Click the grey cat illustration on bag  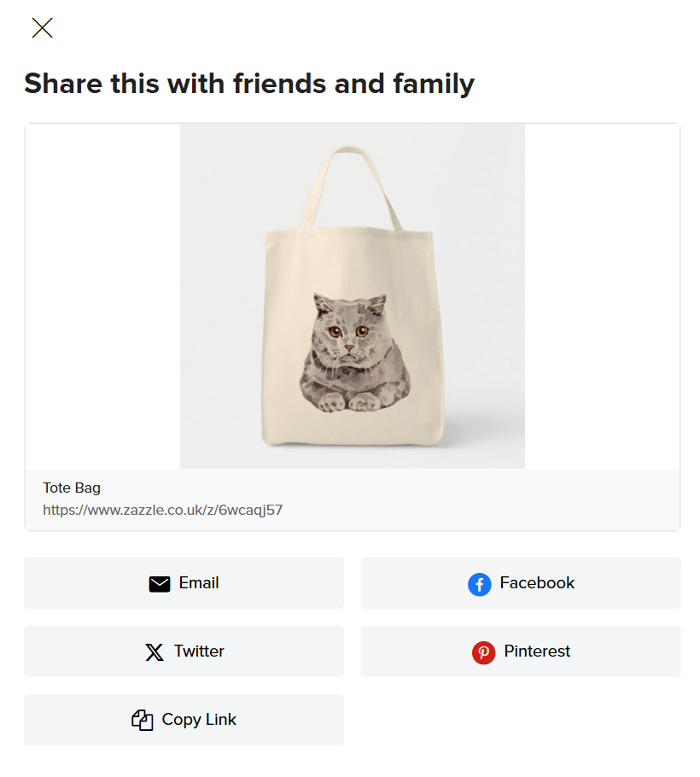(355, 353)
